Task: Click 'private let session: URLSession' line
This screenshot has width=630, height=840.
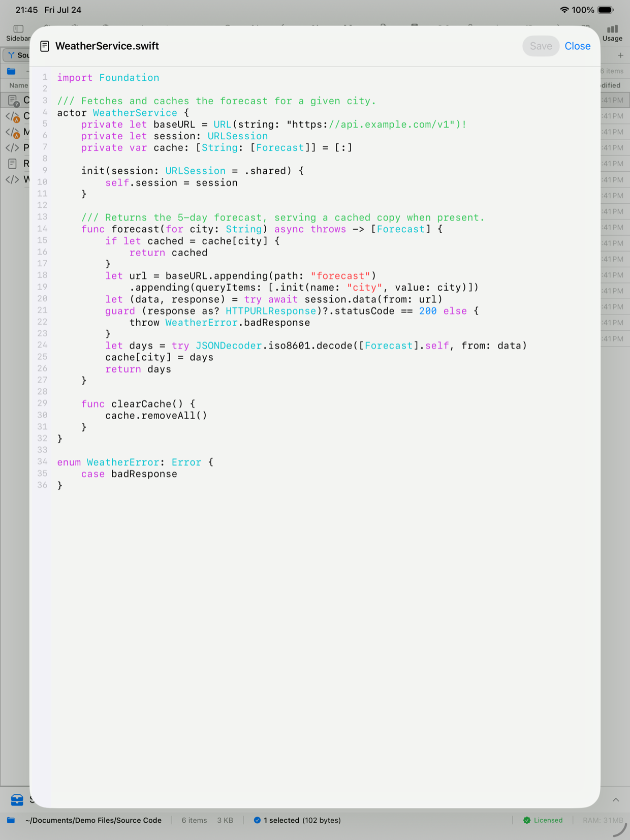Action: (174, 136)
